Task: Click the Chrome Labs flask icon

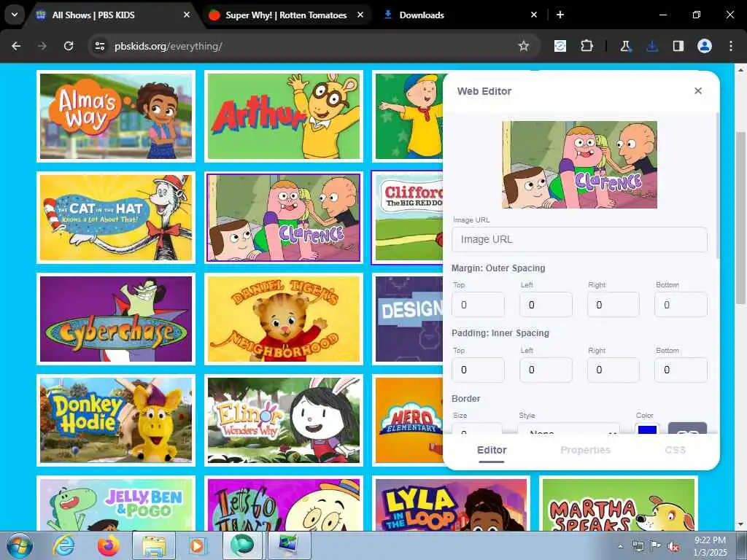Action: tap(625, 46)
